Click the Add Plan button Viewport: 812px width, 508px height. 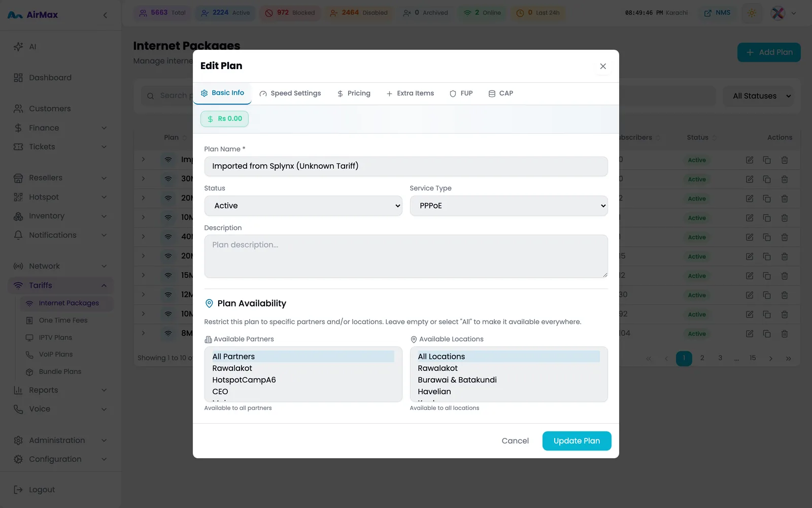769,52
